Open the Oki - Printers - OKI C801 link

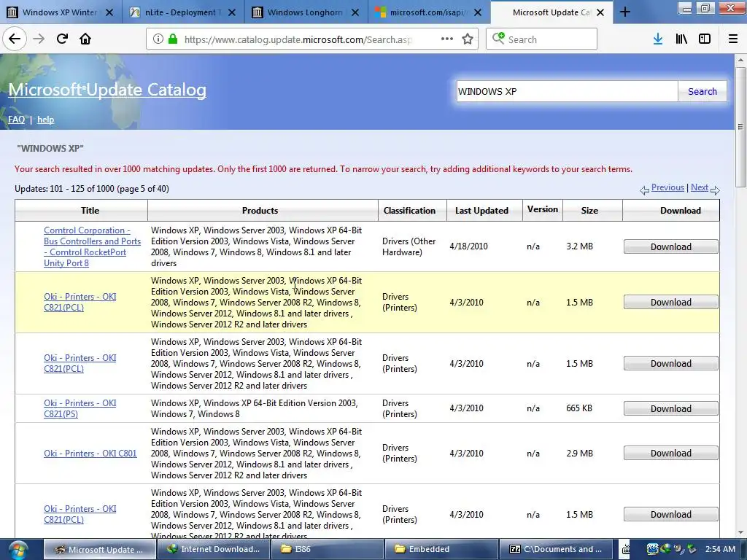click(90, 454)
